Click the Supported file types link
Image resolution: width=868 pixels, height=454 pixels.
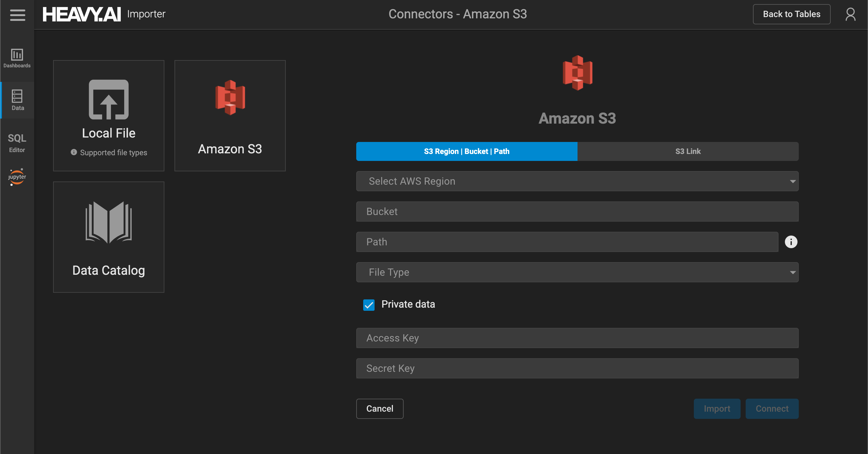(x=113, y=153)
